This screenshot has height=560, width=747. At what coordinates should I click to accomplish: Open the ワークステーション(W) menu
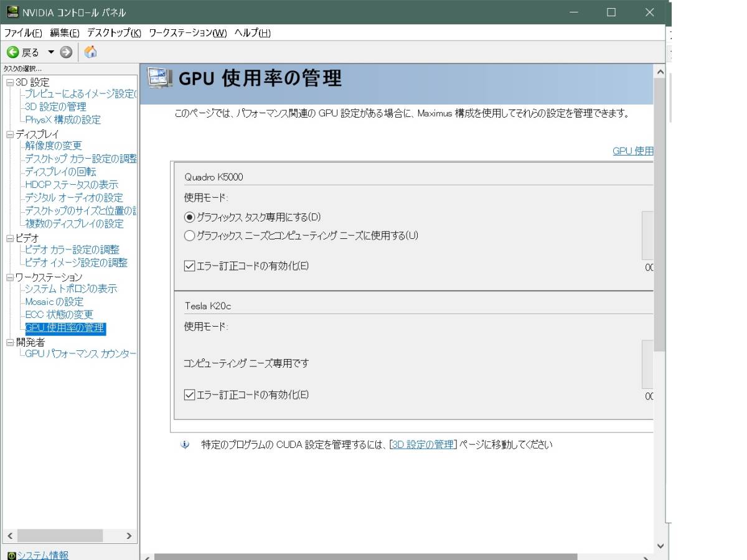[188, 33]
